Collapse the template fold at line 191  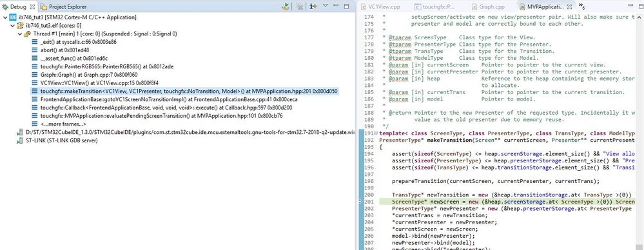click(376, 133)
